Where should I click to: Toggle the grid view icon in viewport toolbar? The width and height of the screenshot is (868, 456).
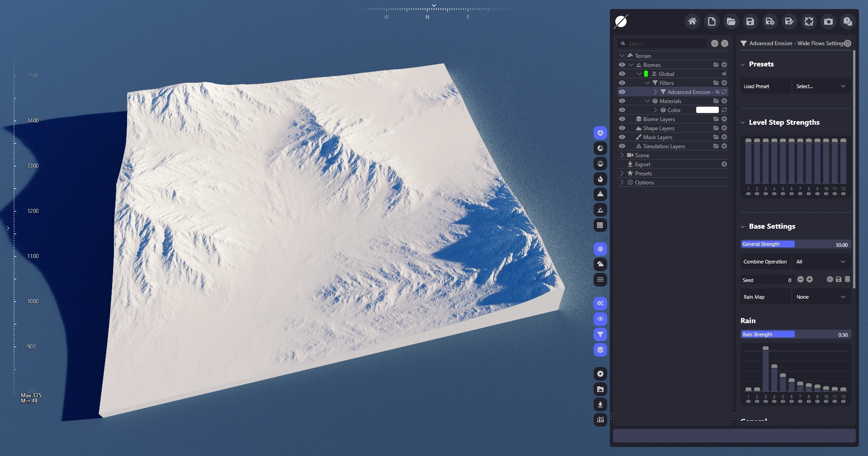click(600, 225)
